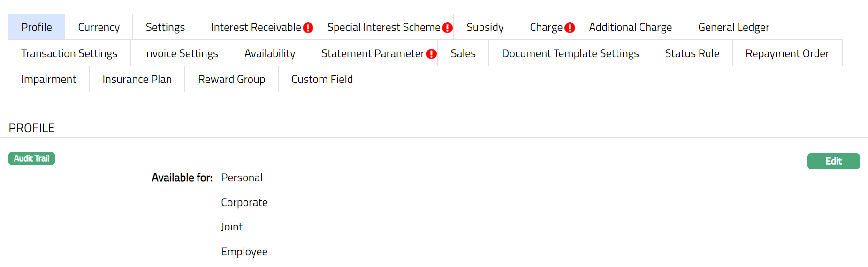Click the Special Interest Scheme warning icon
This screenshot has width=868, height=267.
[x=448, y=28]
